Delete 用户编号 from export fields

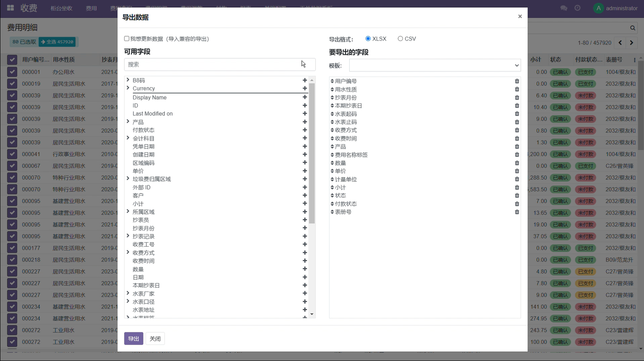point(517,81)
